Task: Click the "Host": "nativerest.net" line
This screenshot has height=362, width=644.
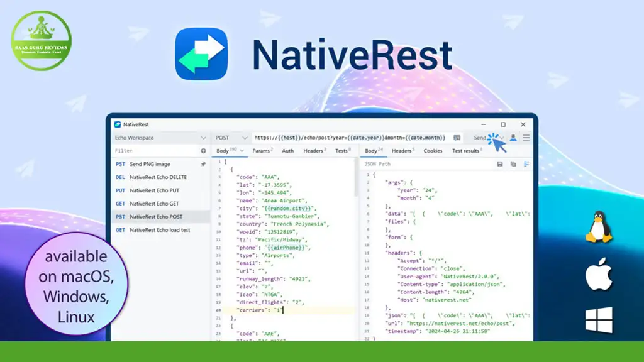Action: 434,300
